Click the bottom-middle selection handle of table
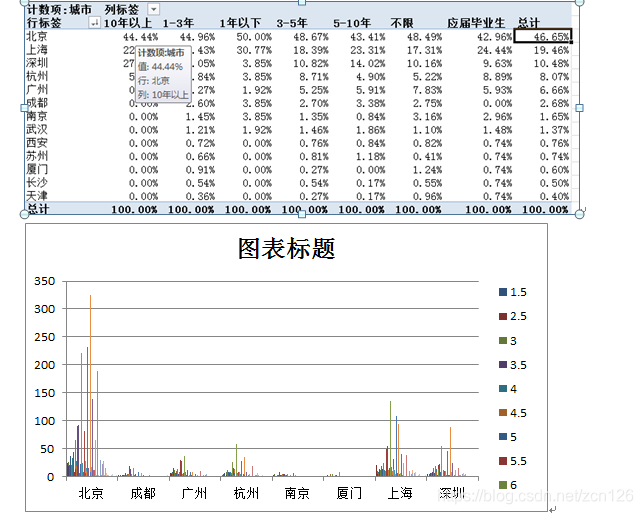 (302, 214)
